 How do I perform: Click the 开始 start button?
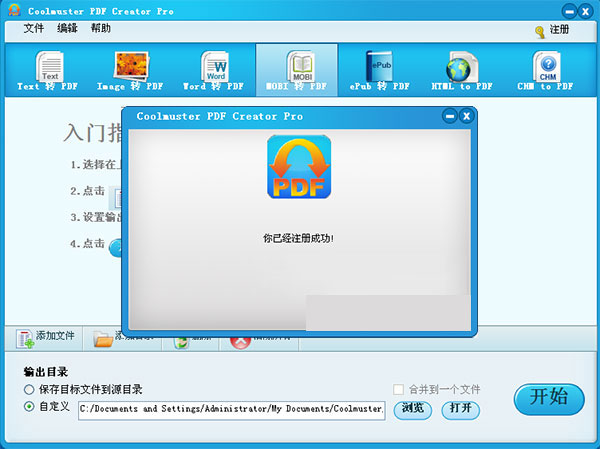[549, 398]
